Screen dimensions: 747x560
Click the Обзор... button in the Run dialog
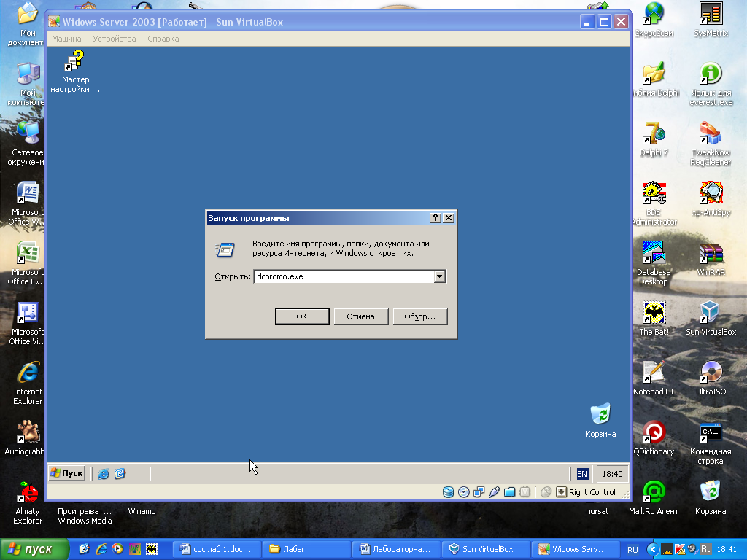[x=419, y=316]
